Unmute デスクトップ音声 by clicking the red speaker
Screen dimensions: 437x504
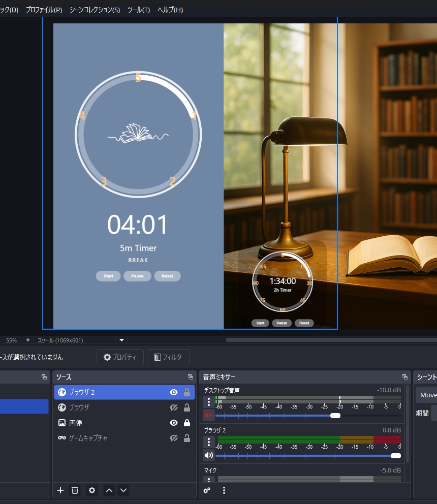(208, 415)
